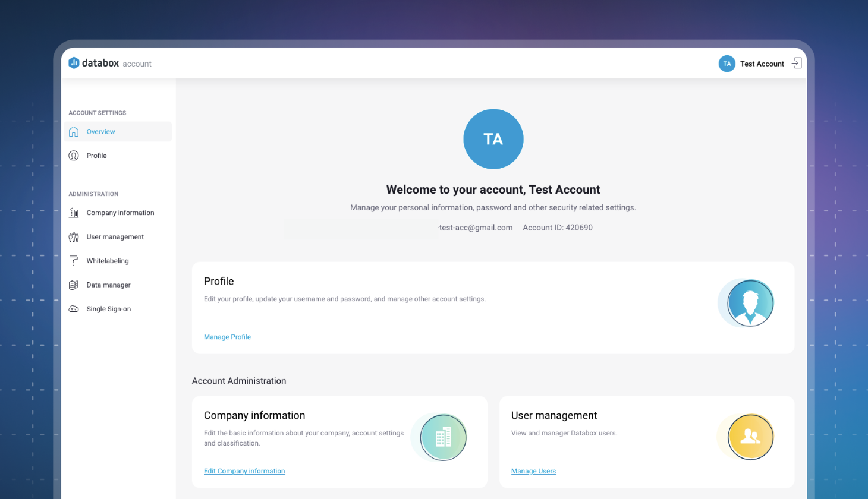The height and width of the screenshot is (499, 868).
Task: Open Manage Profile
Action: click(227, 337)
